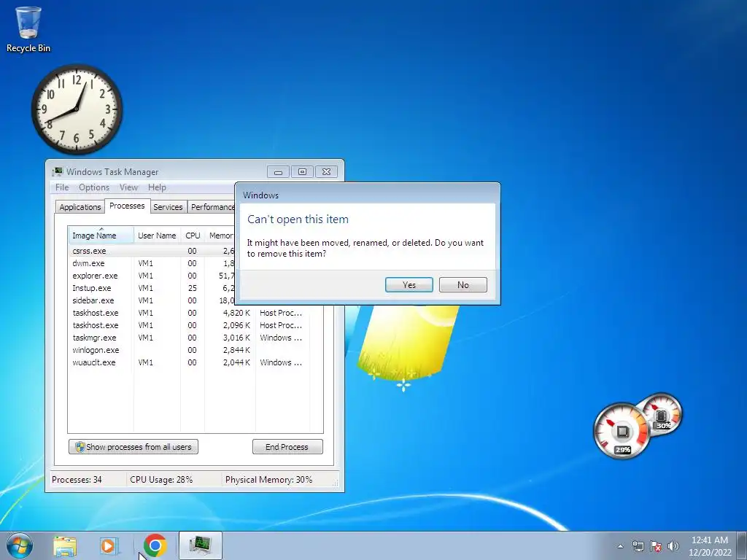Click the resize grip of Task Manager

coord(336,483)
